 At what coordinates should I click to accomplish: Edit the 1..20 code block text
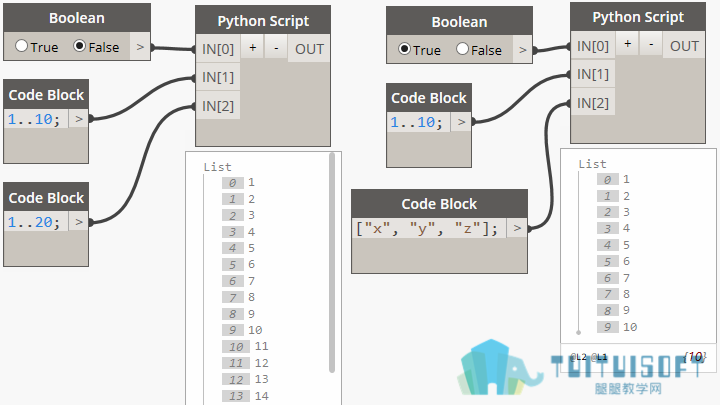click(36, 222)
